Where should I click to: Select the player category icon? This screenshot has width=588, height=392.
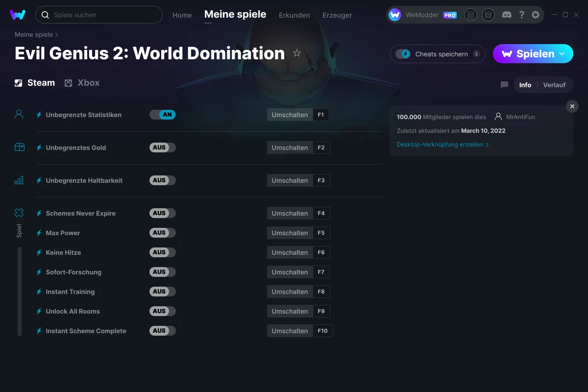[x=19, y=115]
